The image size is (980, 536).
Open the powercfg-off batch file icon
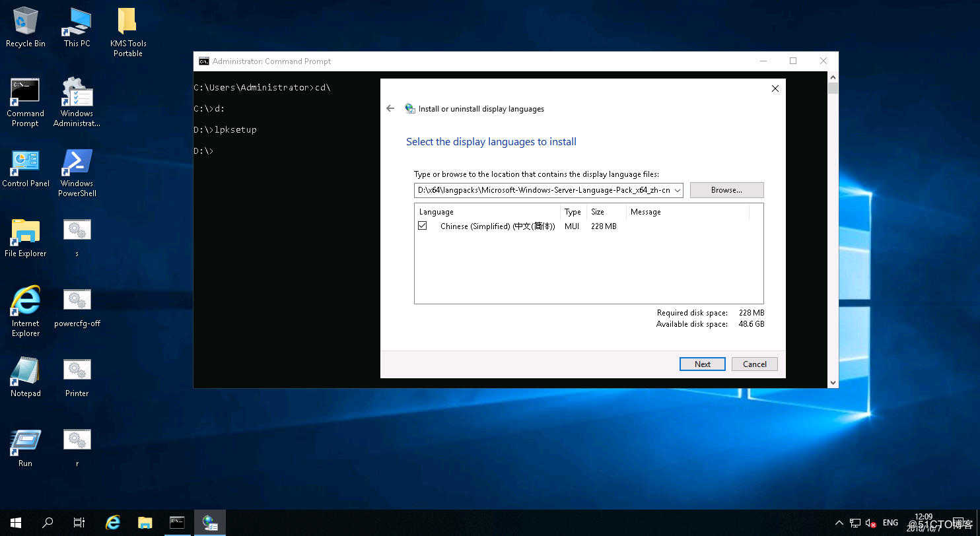(x=77, y=306)
